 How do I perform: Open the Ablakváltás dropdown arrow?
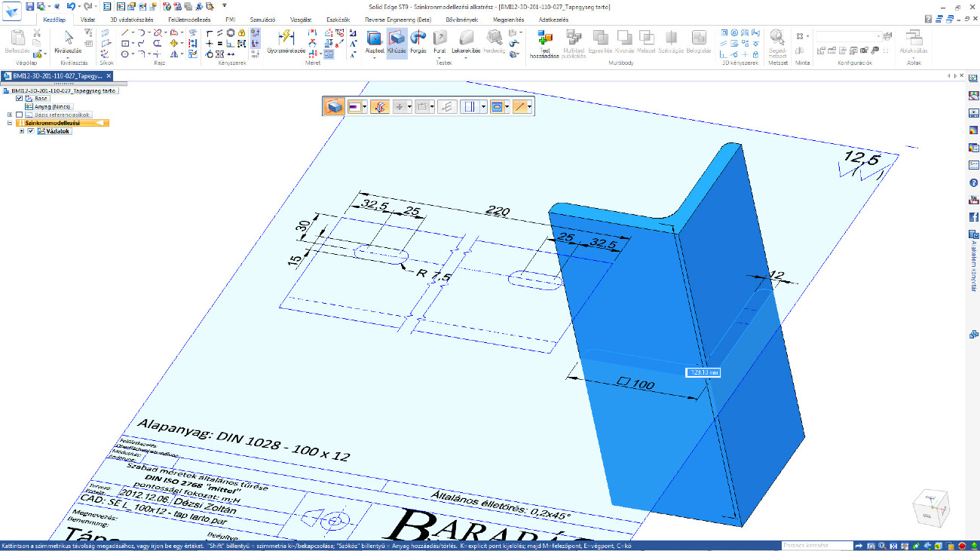[x=913, y=59]
